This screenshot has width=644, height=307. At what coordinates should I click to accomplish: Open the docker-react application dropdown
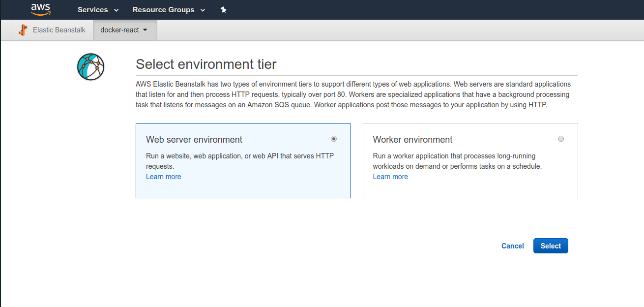tap(125, 30)
